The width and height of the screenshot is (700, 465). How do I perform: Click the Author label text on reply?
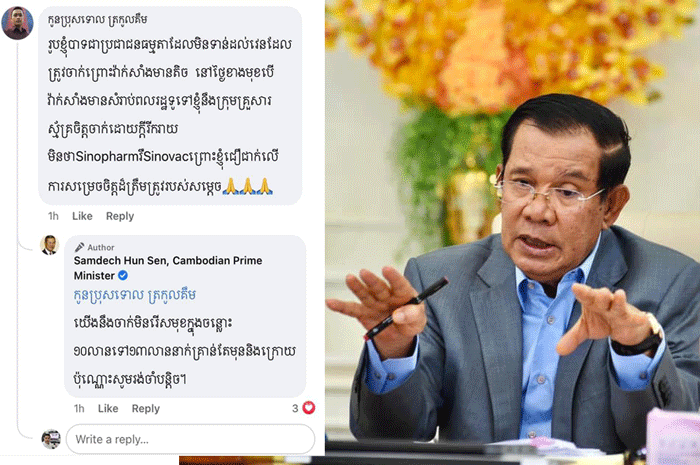101,247
